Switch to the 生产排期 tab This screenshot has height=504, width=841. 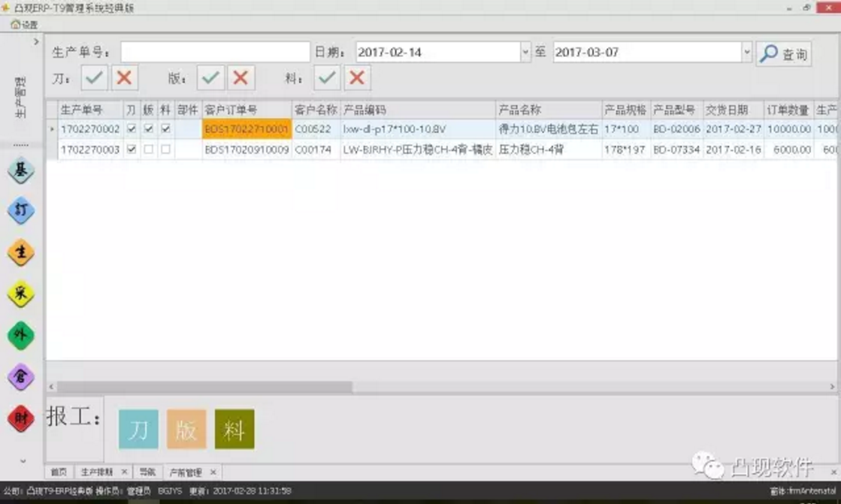(x=97, y=472)
